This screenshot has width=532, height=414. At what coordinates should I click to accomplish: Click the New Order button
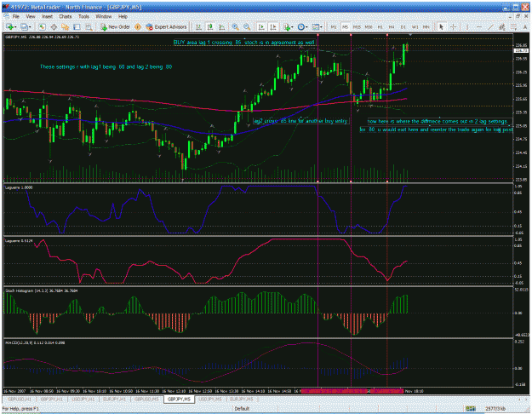(115, 26)
